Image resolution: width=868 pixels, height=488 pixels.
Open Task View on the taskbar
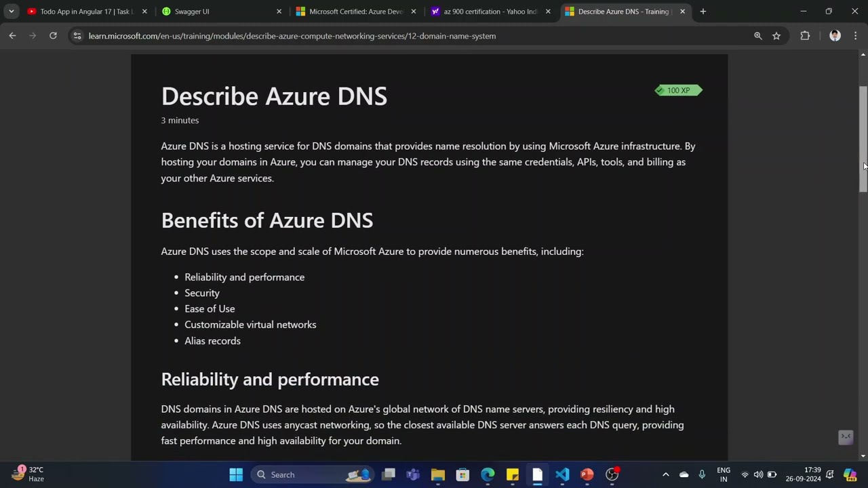388,474
